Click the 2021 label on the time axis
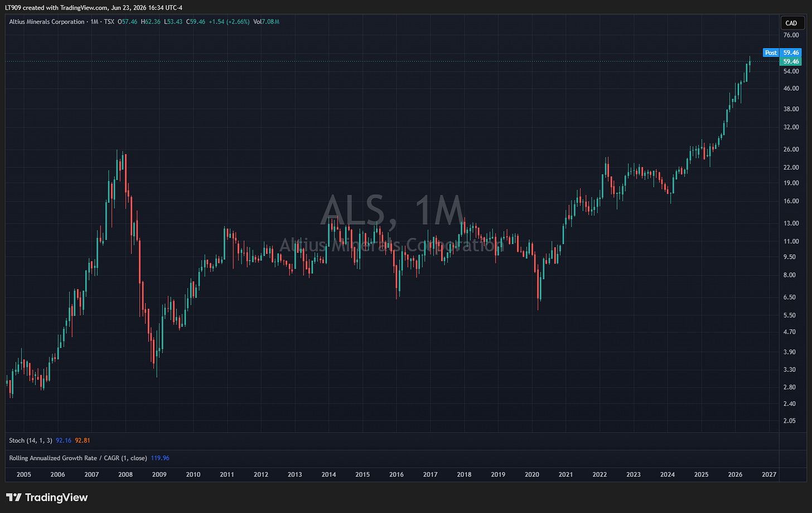This screenshot has width=812, height=513. [x=565, y=474]
